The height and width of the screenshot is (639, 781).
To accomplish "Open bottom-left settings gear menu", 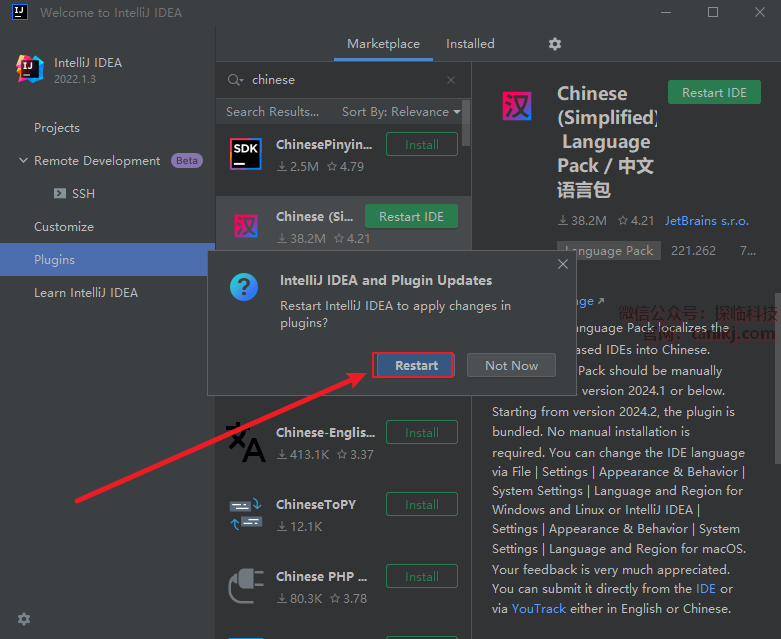I will [24, 619].
